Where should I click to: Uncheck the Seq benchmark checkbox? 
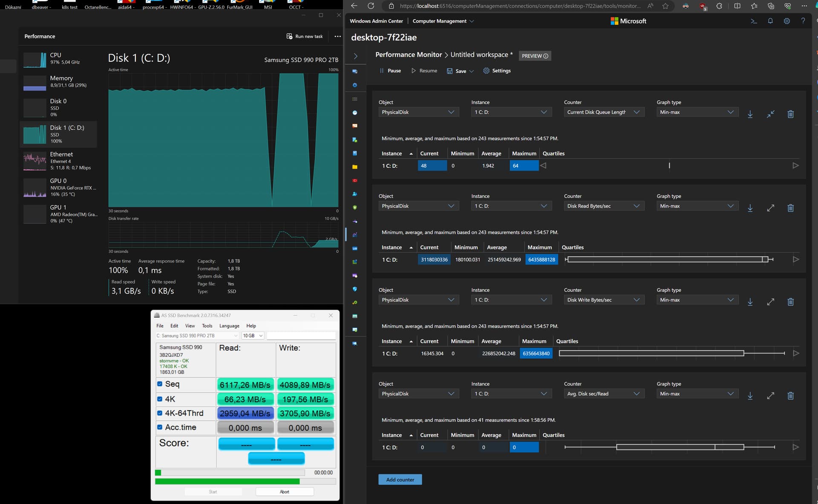pyautogui.click(x=160, y=384)
